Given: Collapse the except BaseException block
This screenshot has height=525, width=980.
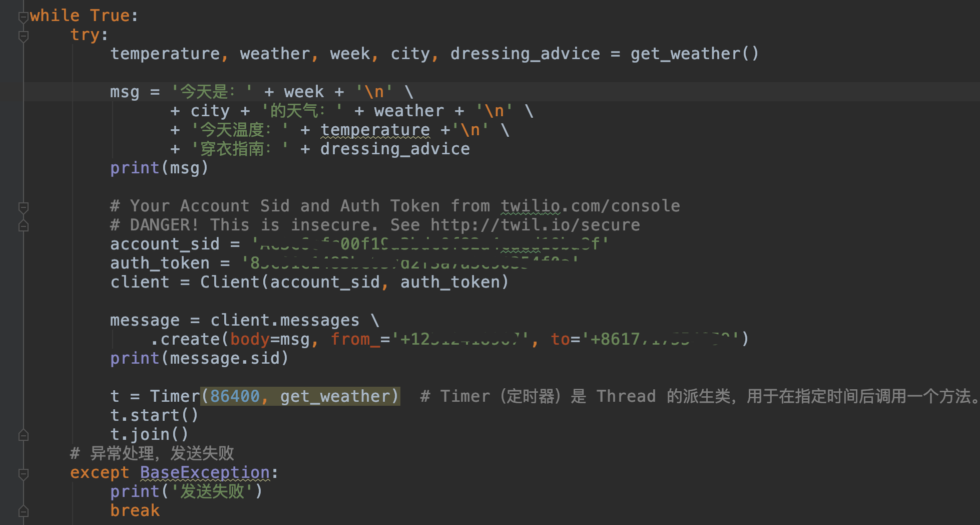Looking at the screenshot, I should pos(23,473).
